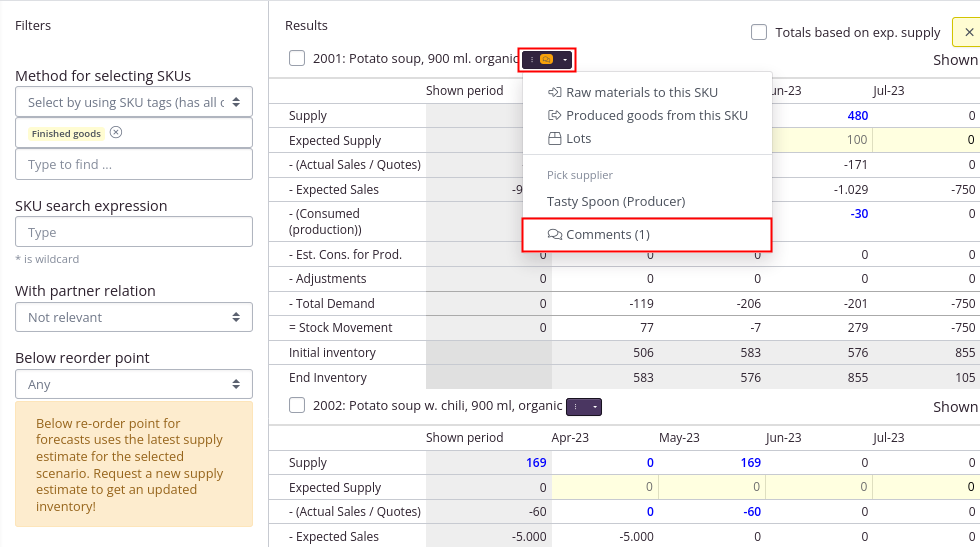
Task: Click the Lots box icon
Action: coord(555,138)
